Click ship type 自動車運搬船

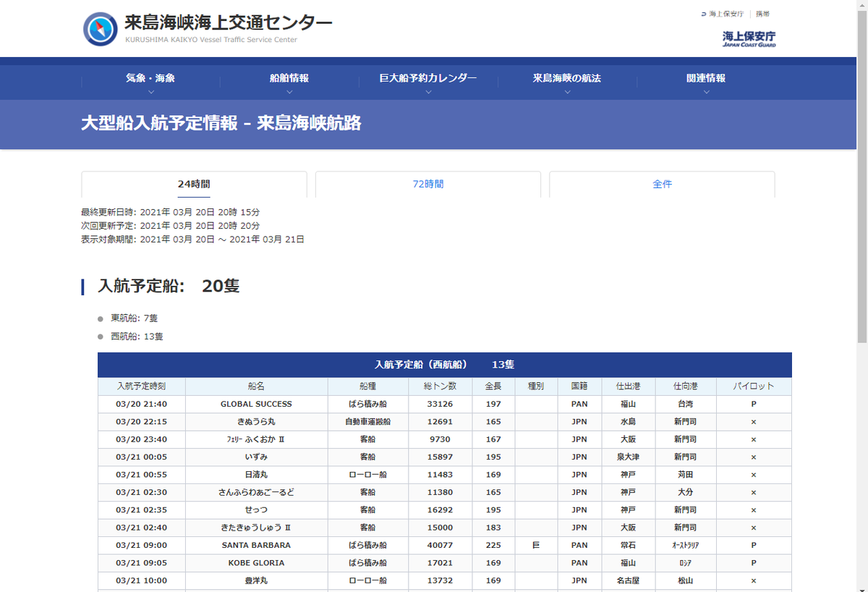point(368,421)
